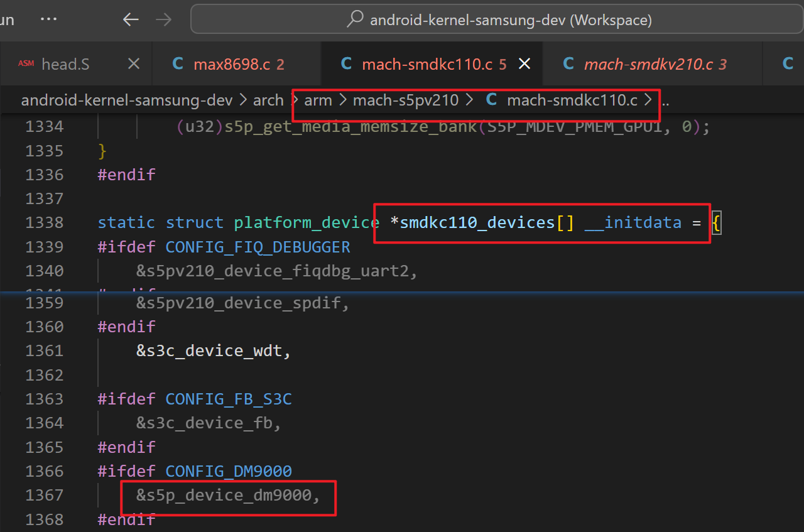Image resolution: width=804 pixels, height=532 pixels.
Task: Go forward with the right arrow
Action: tap(163, 19)
